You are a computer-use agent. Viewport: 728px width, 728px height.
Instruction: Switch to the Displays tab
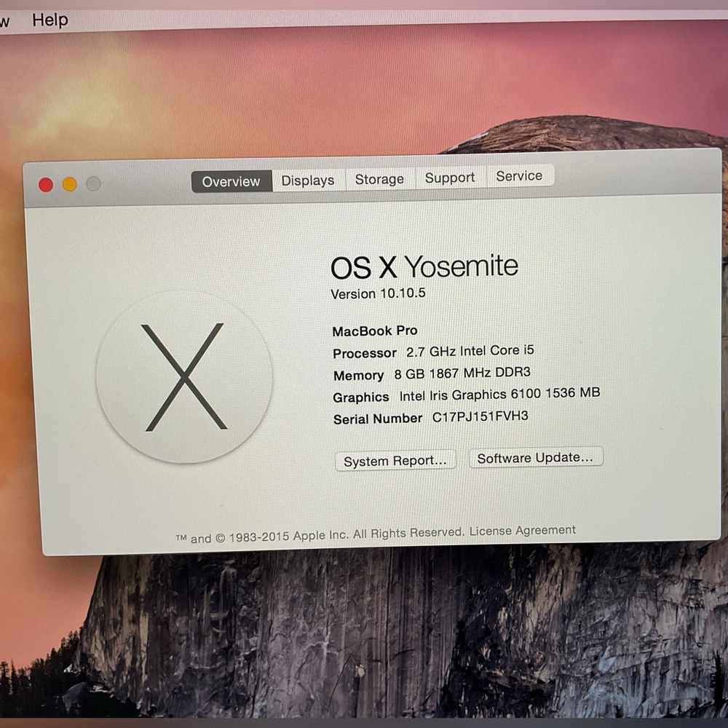(x=308, y=180)
